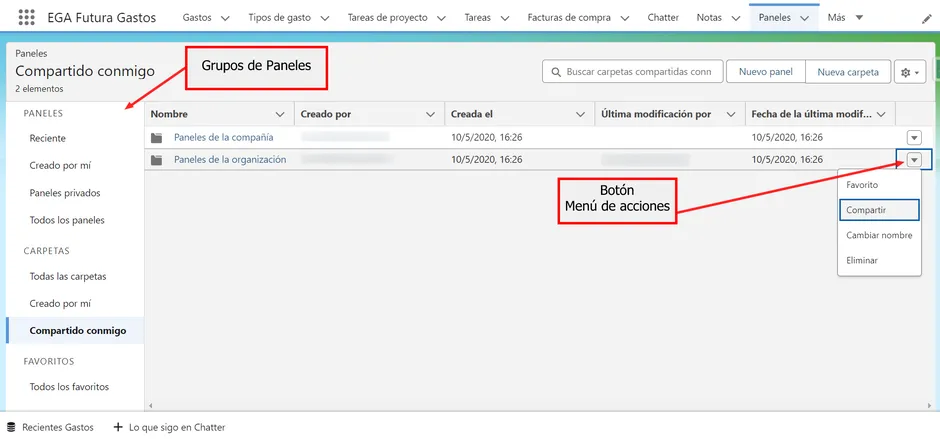
Task: Click the Recientes Gastos stack icon
Action: pos(11,428)
